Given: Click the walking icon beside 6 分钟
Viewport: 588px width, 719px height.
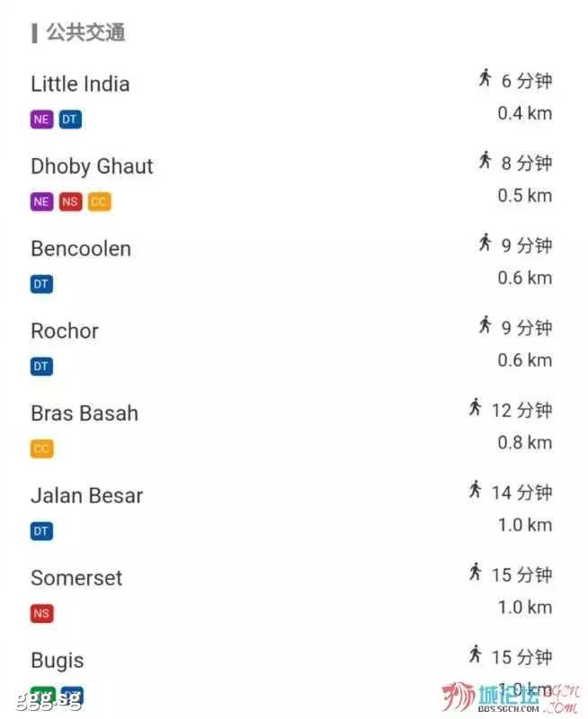Looking at the screenshot, I should pyautogui.click(x=485, y=77).
